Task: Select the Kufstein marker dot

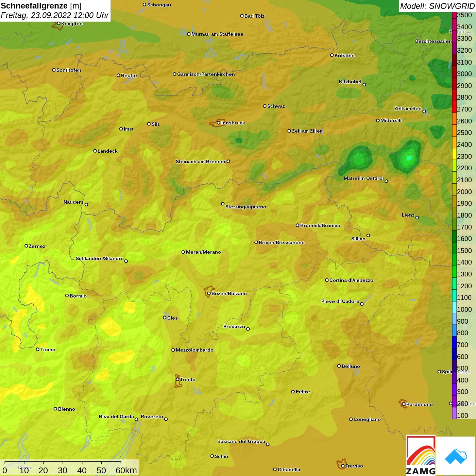Action: click(332, 55)
